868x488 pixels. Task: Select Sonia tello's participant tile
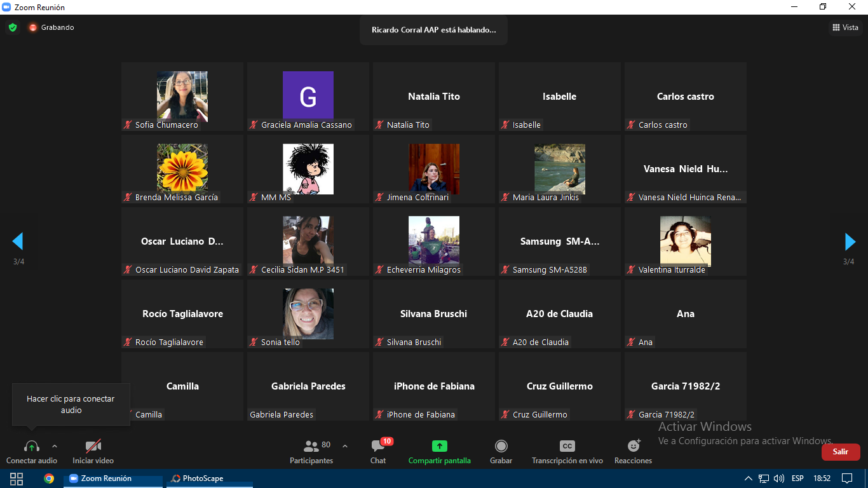(308, 314)
